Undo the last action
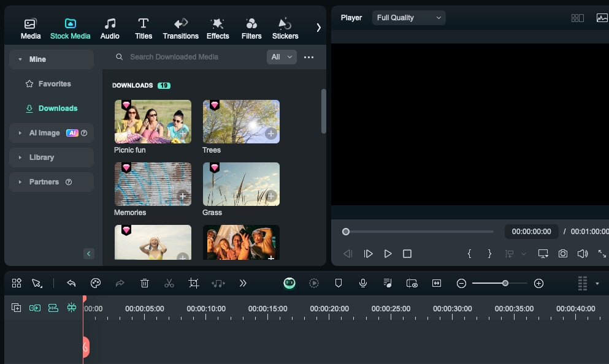This screenshot has width=609, height=364. (71, 283)
